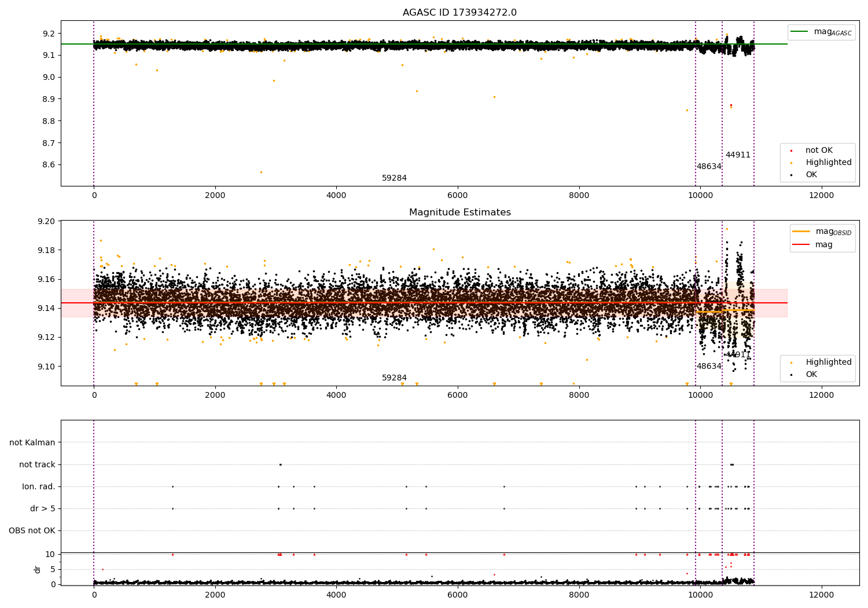Click the 10 tick on the dr axis

50,555
